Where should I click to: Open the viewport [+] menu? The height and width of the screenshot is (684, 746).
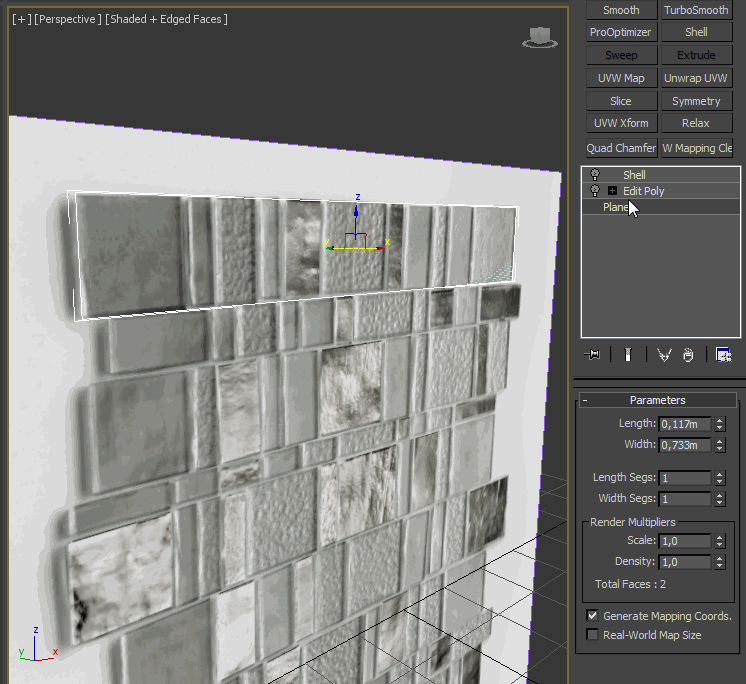[20, 19]
